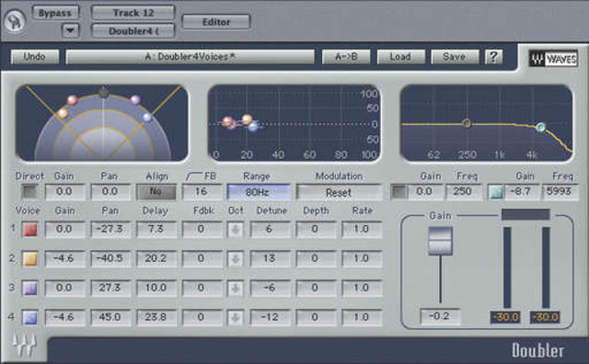Click the Load button
The width and height of the screenshot is (589, 364).
click(400, 57)
